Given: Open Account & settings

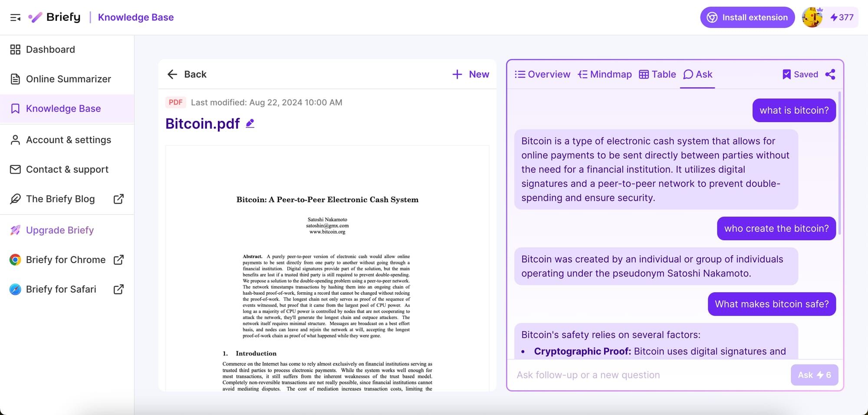Looking at the screenshot, I should tap(68, 140).
